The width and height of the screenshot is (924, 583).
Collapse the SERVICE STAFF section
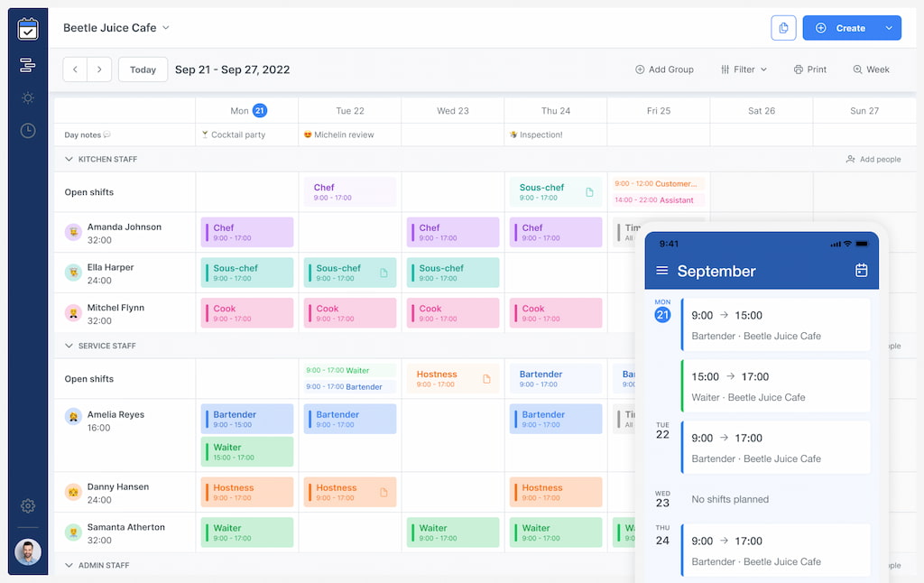69,346
